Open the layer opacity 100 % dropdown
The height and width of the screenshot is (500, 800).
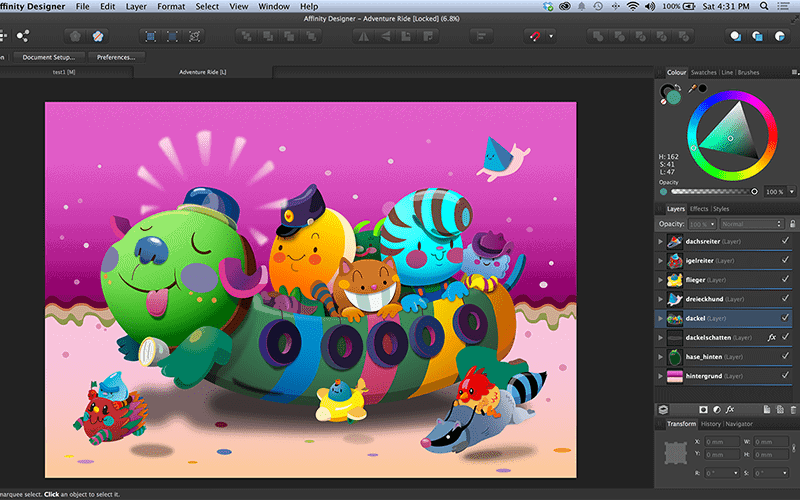coord(702,224)
